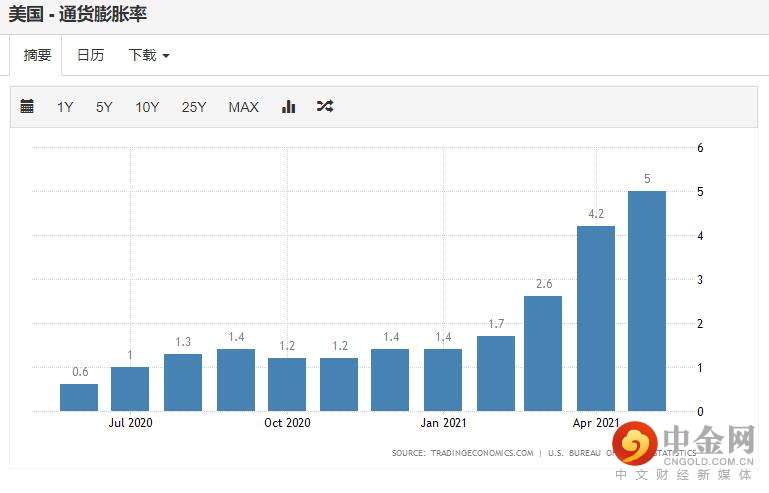Show MAX historical range
769x493 pixels.
243,107
